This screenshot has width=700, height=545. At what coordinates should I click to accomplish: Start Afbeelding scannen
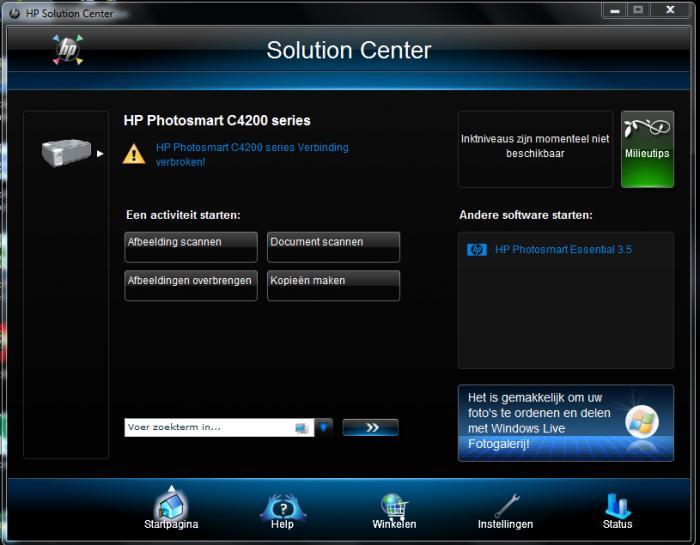point(191,247)
